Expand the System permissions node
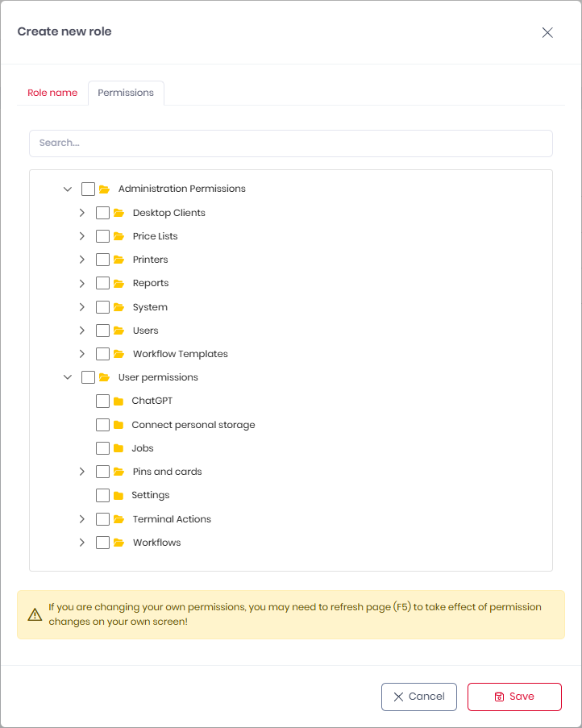582x728 pixels. [82, 307]
